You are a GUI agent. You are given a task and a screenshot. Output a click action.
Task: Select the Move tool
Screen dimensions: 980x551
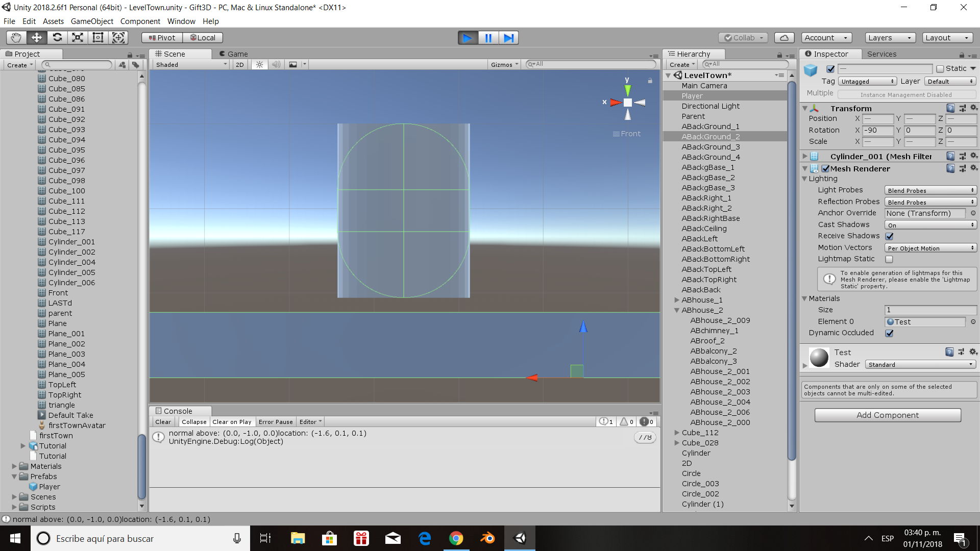[37, 37]
